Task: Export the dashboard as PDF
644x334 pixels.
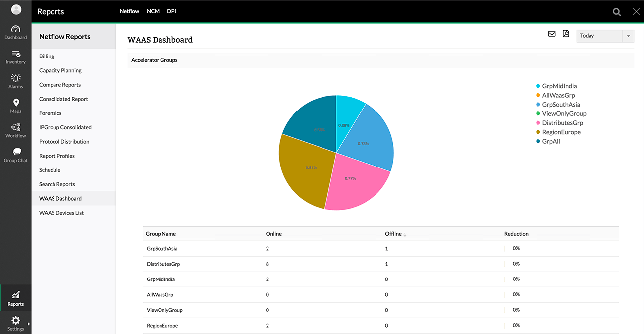Action: pyautogui.click(x=566, y=34)
